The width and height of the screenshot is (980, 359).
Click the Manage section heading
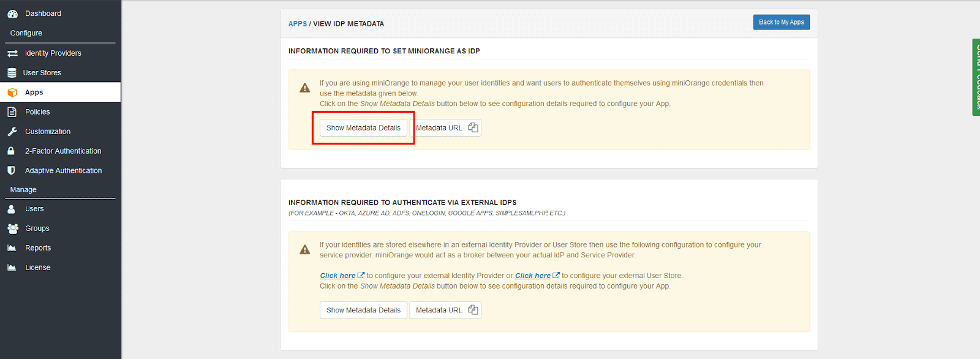(23, 190)
